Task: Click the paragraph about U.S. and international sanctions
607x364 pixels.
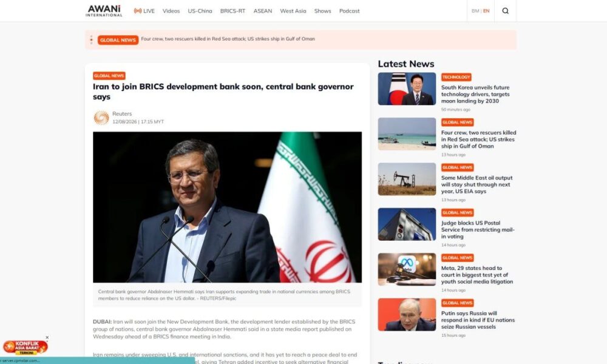Action: (x=225, y=358)
